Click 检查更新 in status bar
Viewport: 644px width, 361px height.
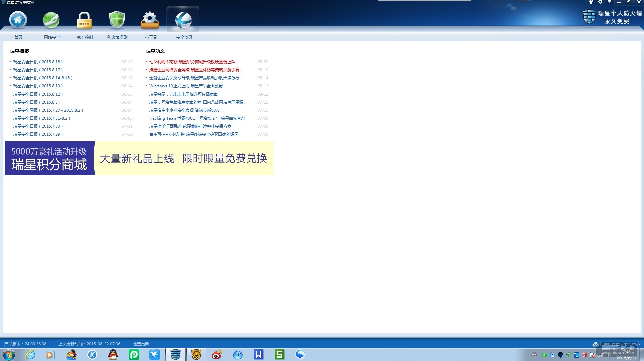[141, 344]
